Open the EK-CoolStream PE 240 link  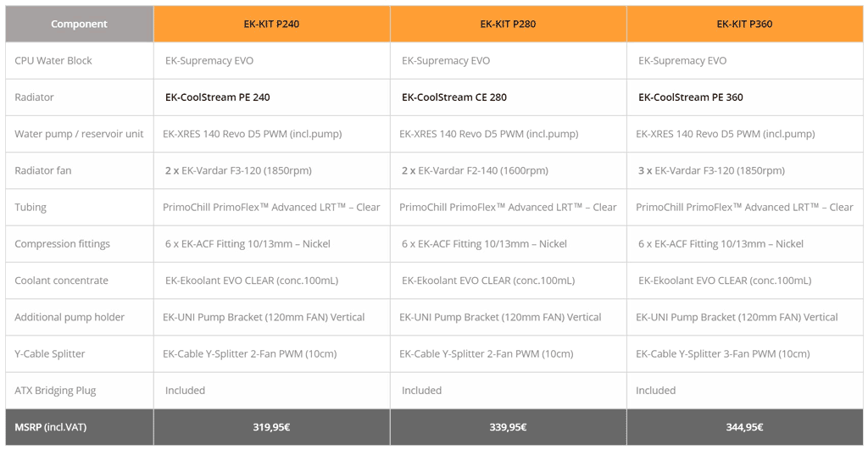(217, 97)
